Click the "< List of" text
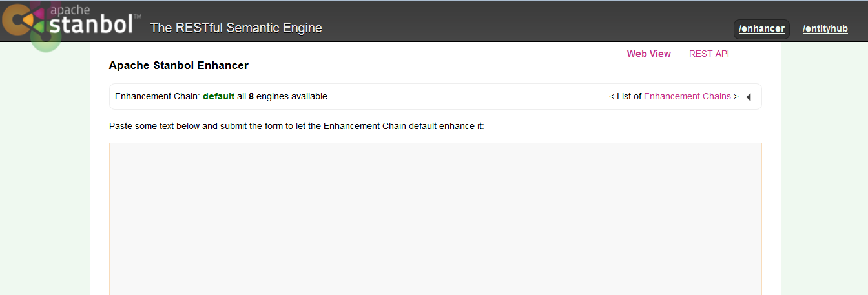868x295 pixels. pyautogui.click(x=625, y=96)
